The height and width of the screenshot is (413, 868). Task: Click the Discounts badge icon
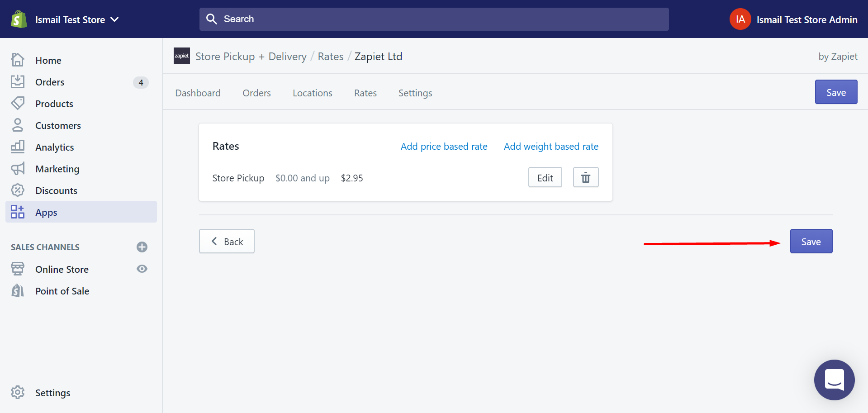(x=18, y=190)
